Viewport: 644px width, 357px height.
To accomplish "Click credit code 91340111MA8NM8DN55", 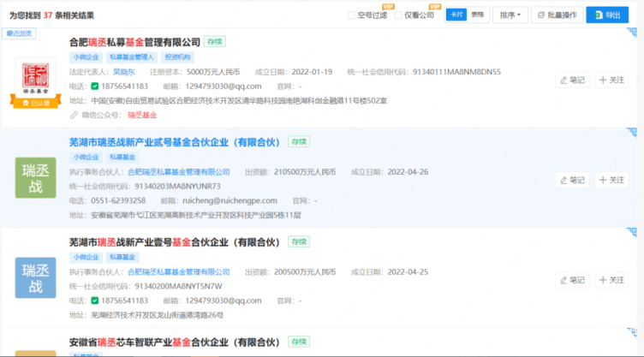I will point(456,72).
